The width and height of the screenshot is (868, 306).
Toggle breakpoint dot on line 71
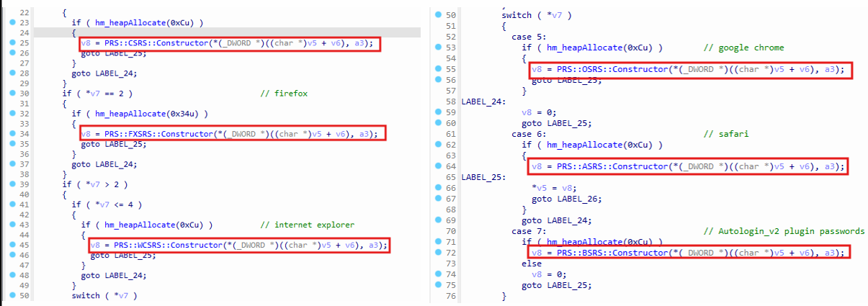click(439, 242)
